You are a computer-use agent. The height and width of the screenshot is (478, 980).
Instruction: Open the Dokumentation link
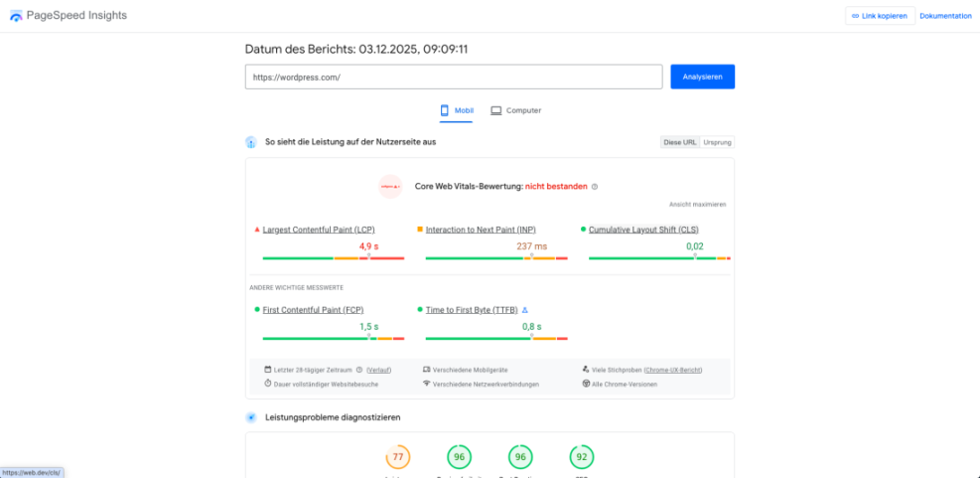pyautogui.click(x=945, y=16)
